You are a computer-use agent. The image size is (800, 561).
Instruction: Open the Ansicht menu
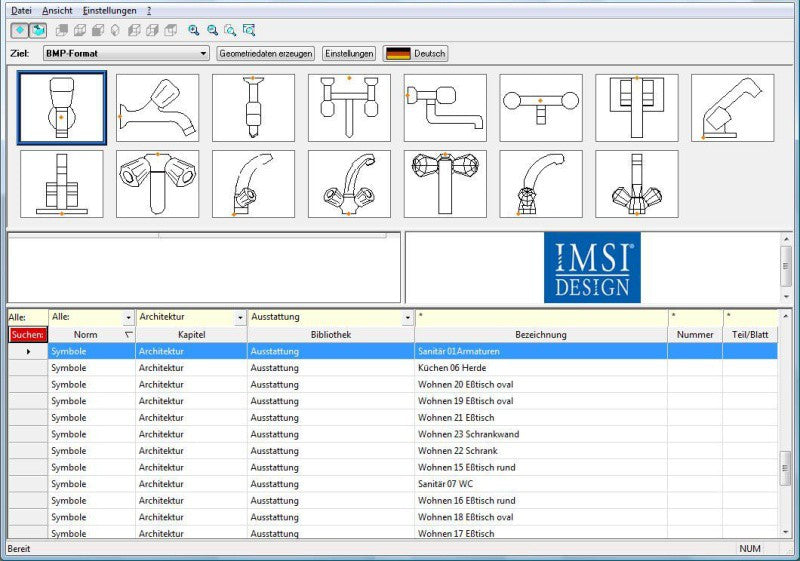pos(57,11)
